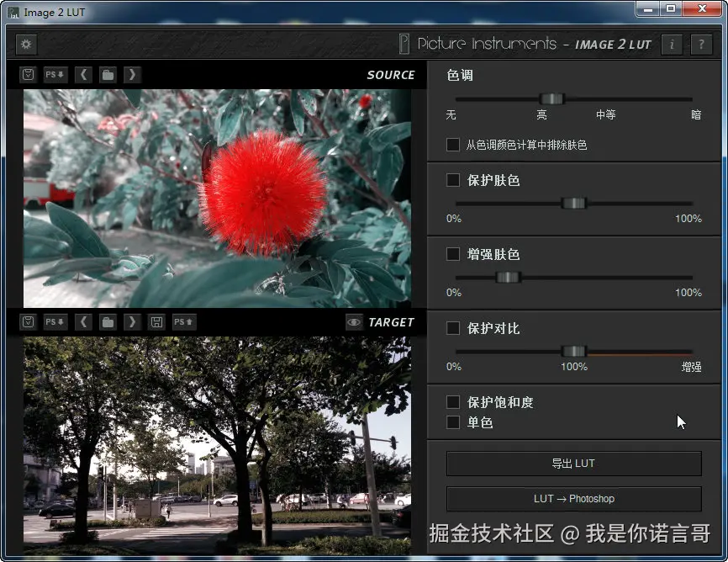Enable the 保护饱和度 checkbox
The width and height of the screenshot is (728, 562).
point(452,401)
